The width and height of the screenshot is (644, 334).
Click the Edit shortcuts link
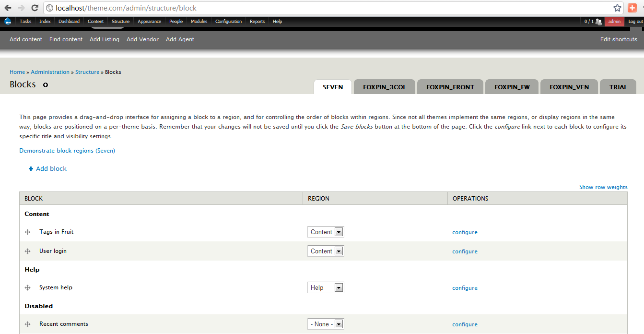click(619, 39)
